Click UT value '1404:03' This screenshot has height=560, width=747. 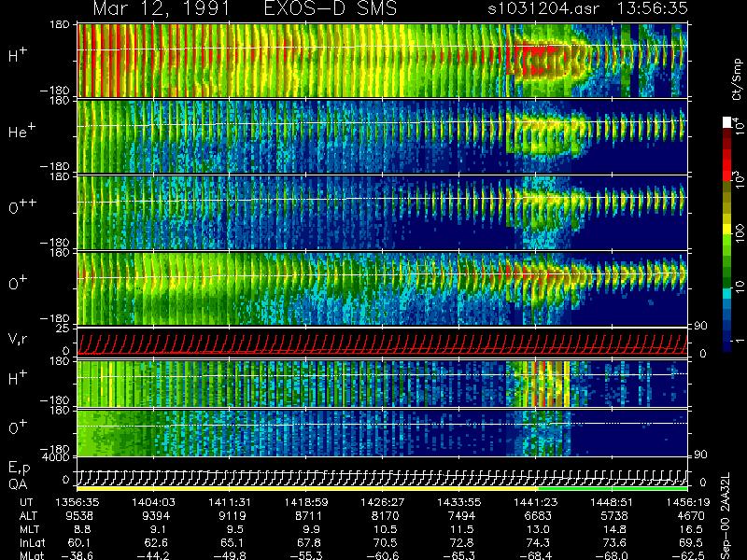click(153, 502)
